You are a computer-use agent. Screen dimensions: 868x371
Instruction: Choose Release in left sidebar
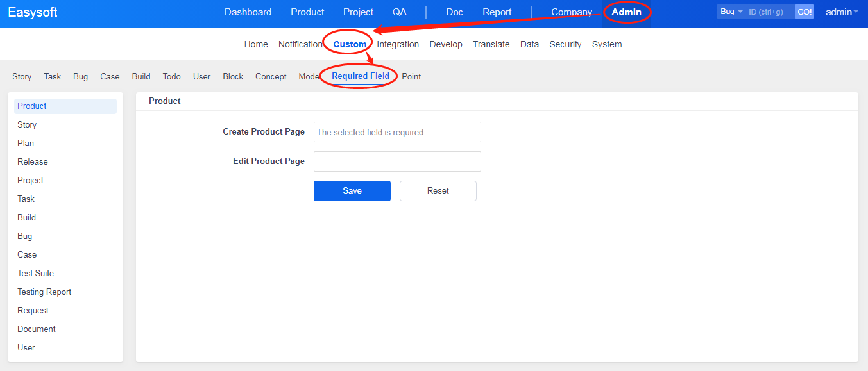(33, 161)
